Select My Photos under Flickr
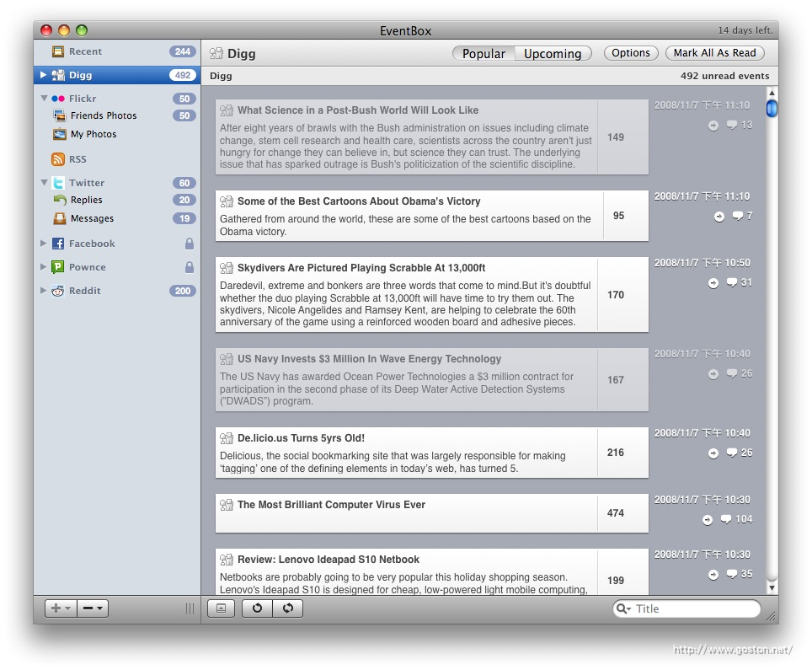 click(117, 134)
